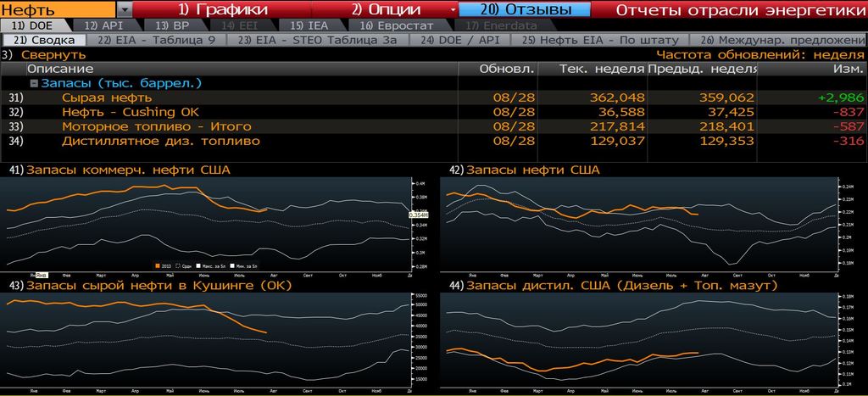This screenshot has height=396, width=868.
Task: Open the 24) DOE / API sub-tab
Action: (459, 40)
